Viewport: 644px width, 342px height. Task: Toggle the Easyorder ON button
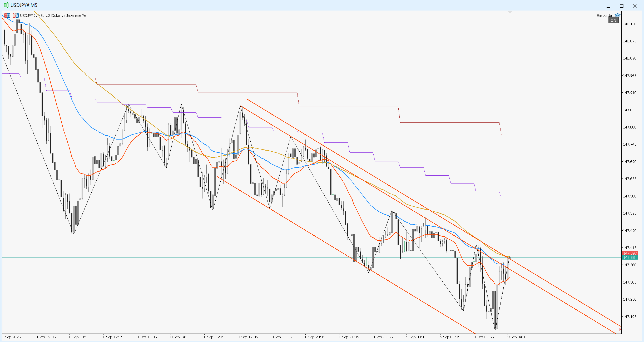613,20
